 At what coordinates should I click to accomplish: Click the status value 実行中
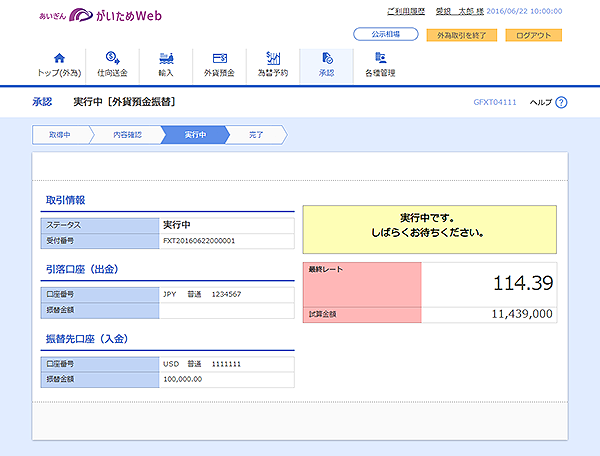tap(177, 225)
